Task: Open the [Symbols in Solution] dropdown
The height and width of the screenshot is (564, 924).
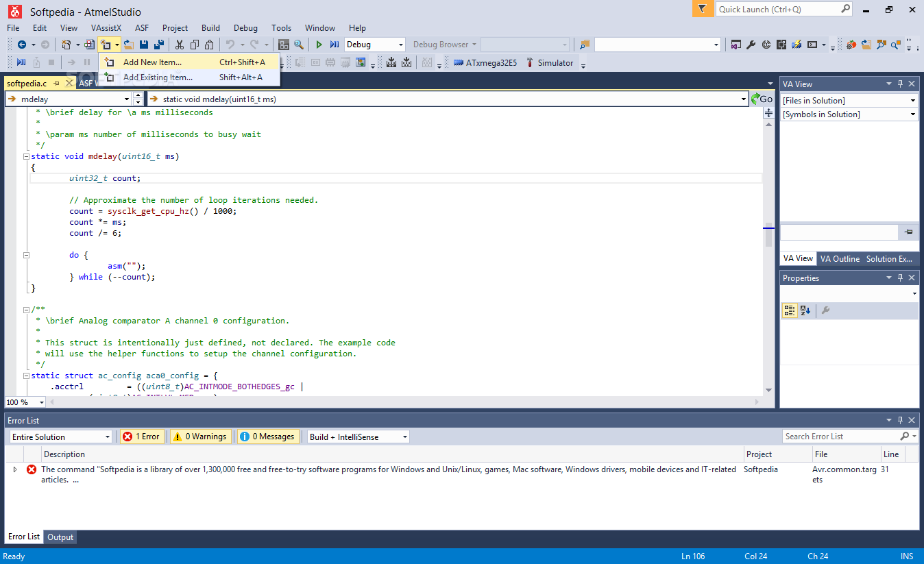Action: [x=913, y=114]
